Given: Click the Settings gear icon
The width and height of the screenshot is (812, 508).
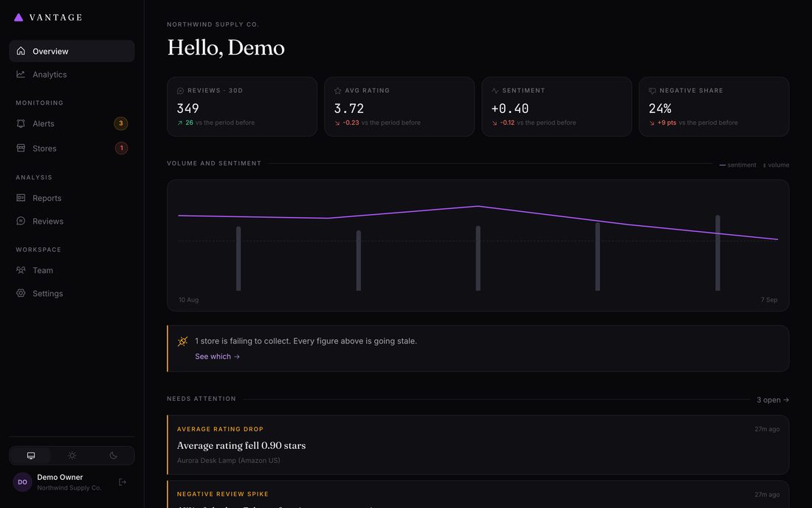Looking at the screenshot, I should (x=21, y=293).
